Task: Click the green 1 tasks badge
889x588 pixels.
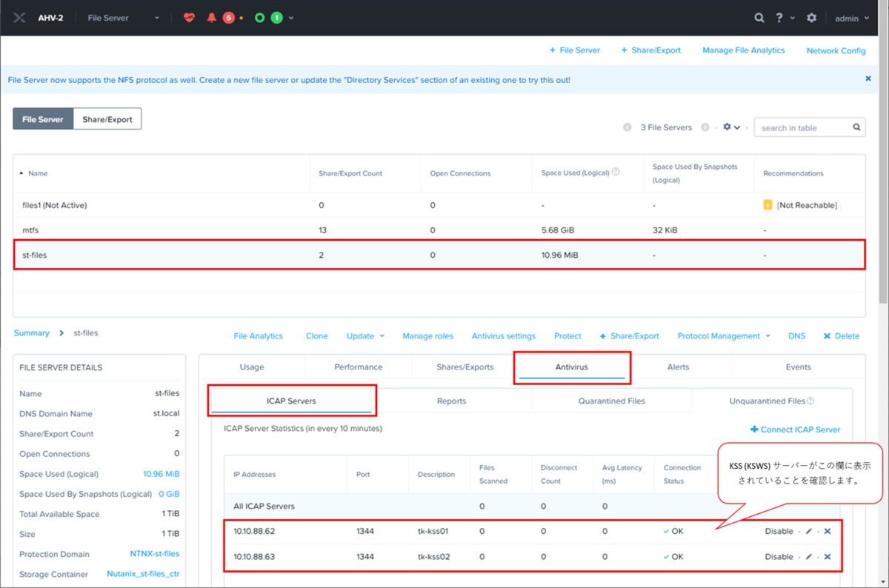Action: click(276, 18)
